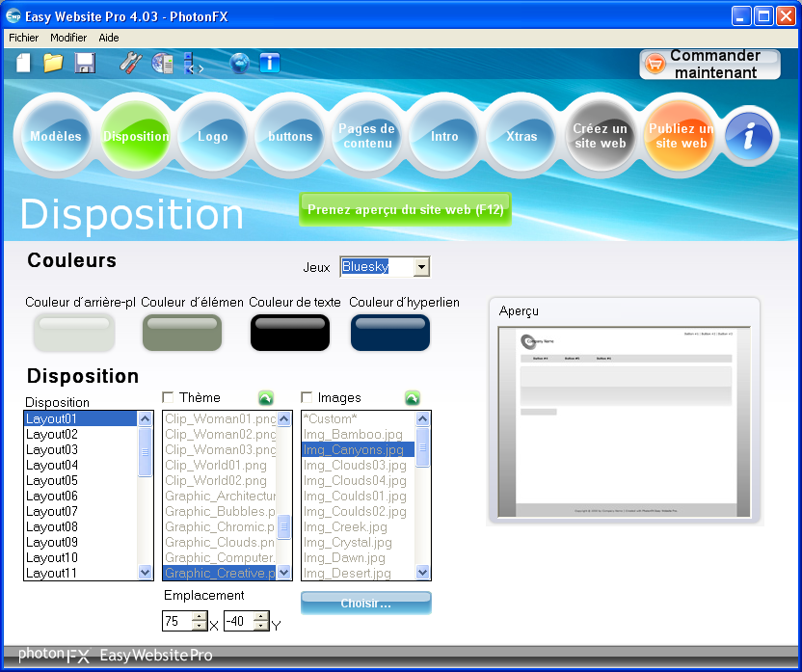Image resolution: width=802 pixels, height=672 pixels.
Task: Pick the Couleur d'élément swatch
Action: 182,333
